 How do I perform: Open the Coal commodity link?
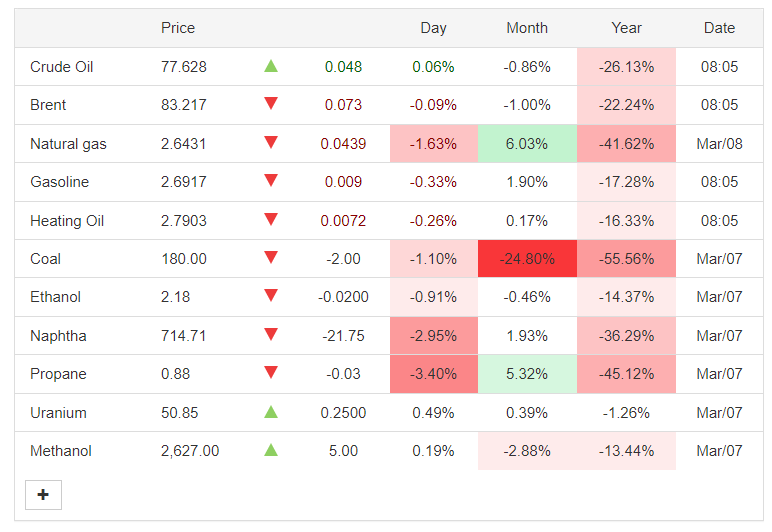(x=45, y=259)
